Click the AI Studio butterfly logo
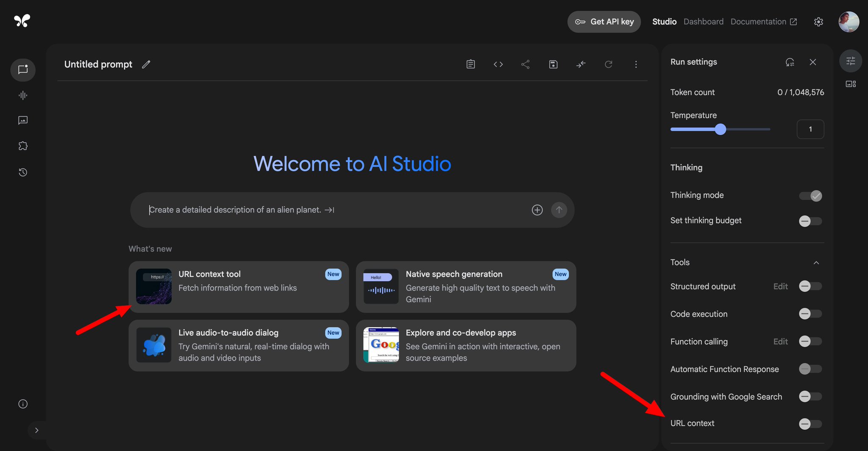This screenshot has width=868, height=451. 22,21
